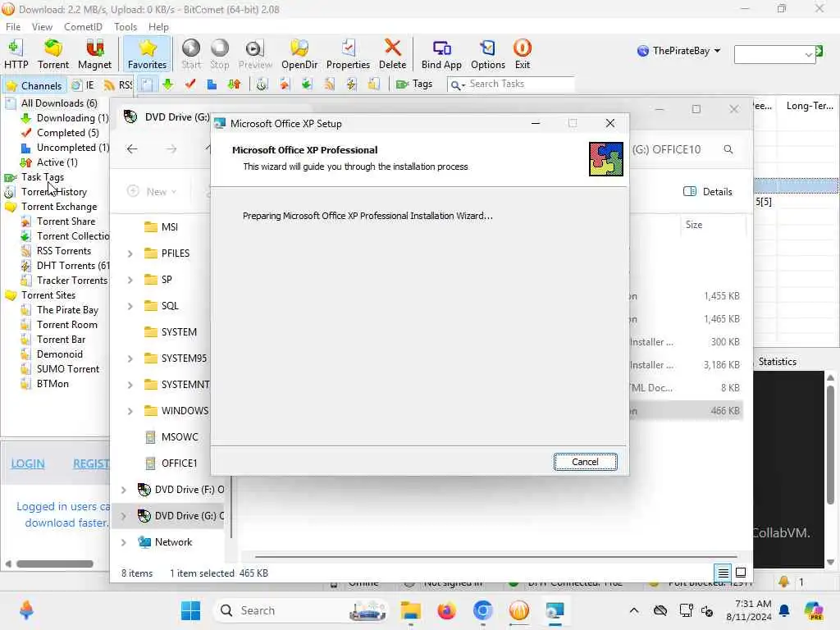Click Explorer back navigation arrow
The image size is (840, 630).
point(132,149)
